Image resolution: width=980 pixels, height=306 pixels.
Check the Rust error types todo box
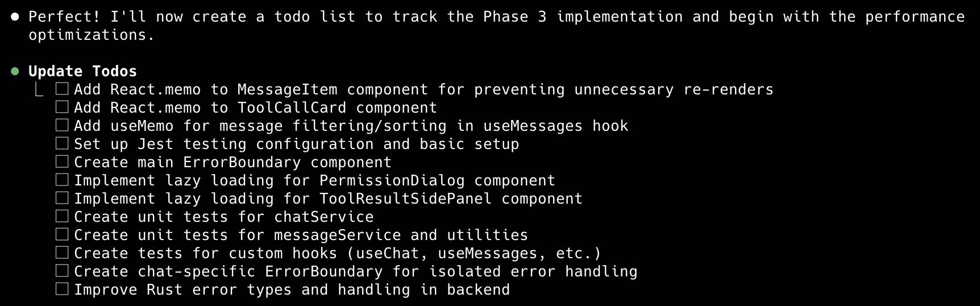62,289
